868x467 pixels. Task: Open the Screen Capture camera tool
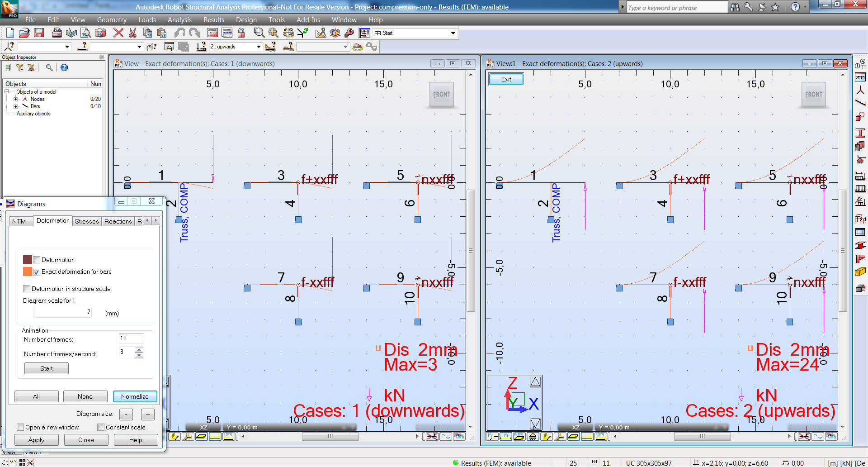coord(100,33)
